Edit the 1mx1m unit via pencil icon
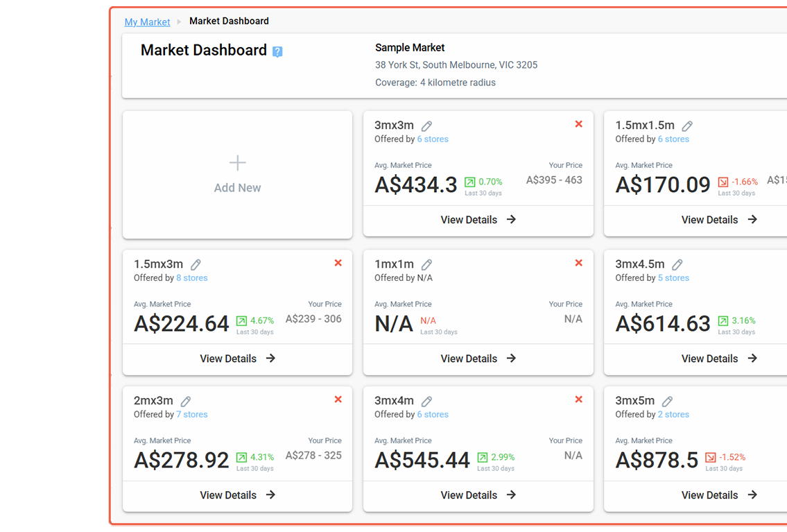 click(427, 264)
